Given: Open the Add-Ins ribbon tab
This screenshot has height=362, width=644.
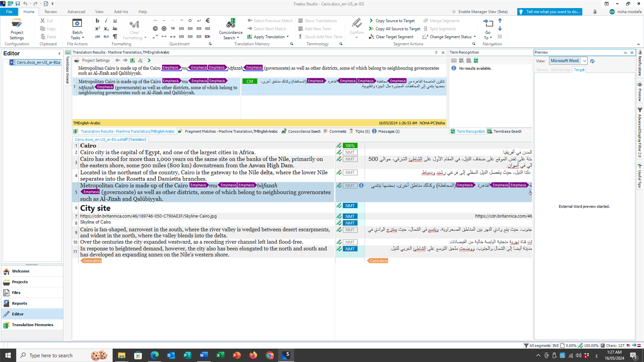Looking at the screenshot, I should tap(121, 12).
